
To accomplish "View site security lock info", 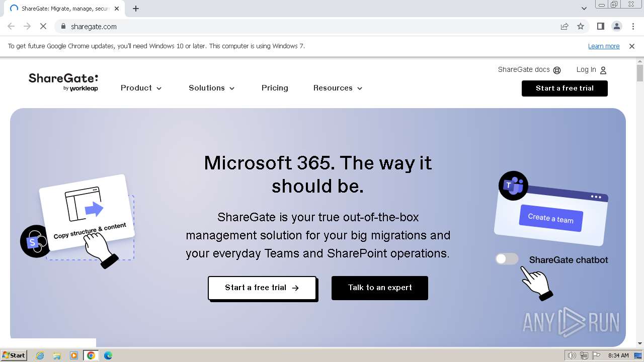I will tap(63, 27).
